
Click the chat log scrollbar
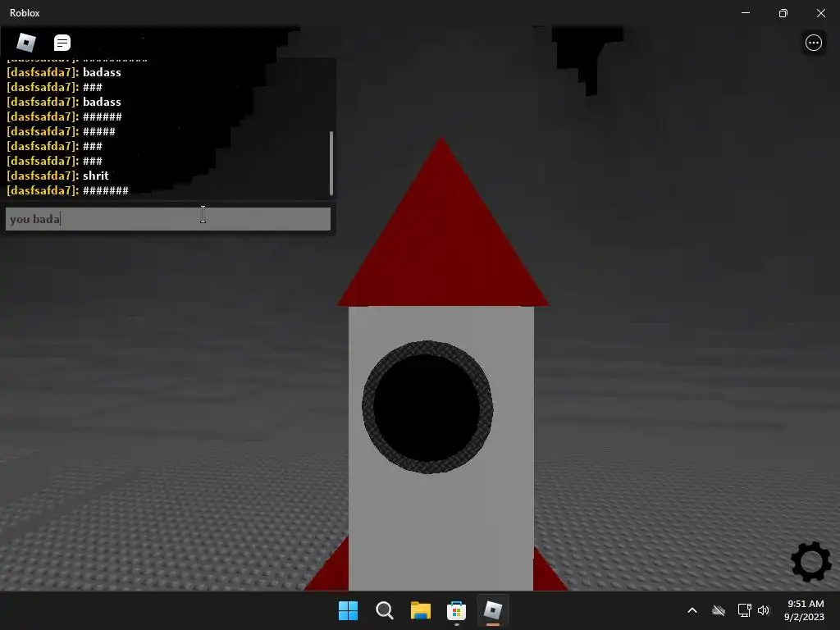click(331, 163)
